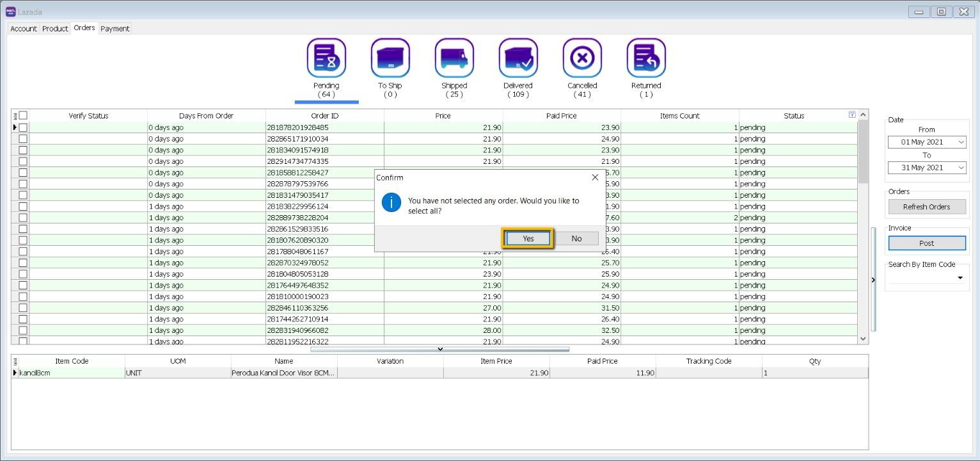Select the To Ship orders icon
980x461 pixels.
390,58
